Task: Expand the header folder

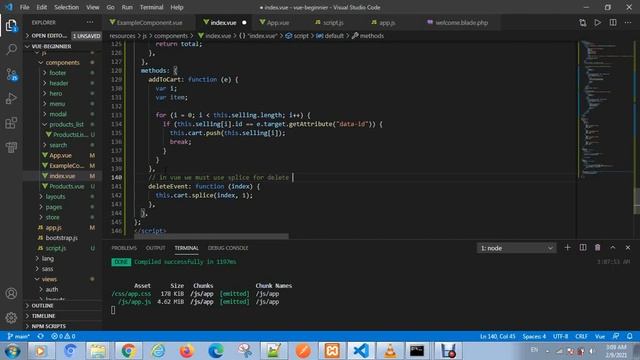Action: (58, 83)
